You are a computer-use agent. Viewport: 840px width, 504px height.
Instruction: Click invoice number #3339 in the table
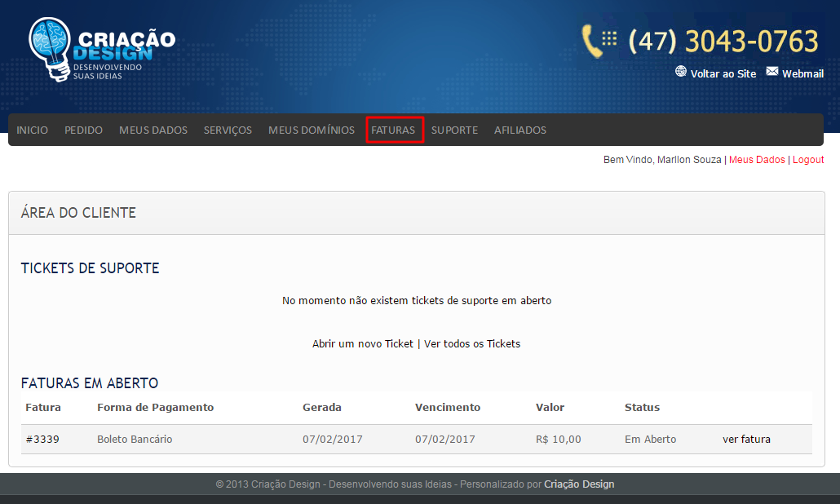point(42,439)
